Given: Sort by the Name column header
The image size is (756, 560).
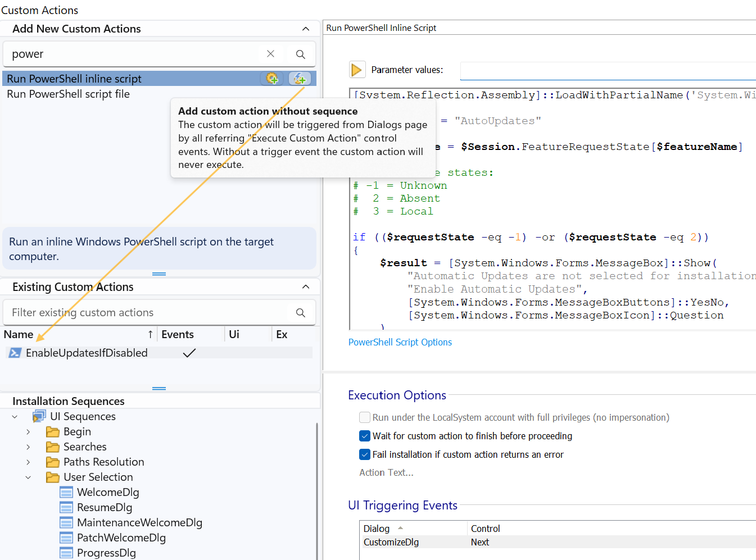Looking at the screenshot, I should (x=79, y=334).
